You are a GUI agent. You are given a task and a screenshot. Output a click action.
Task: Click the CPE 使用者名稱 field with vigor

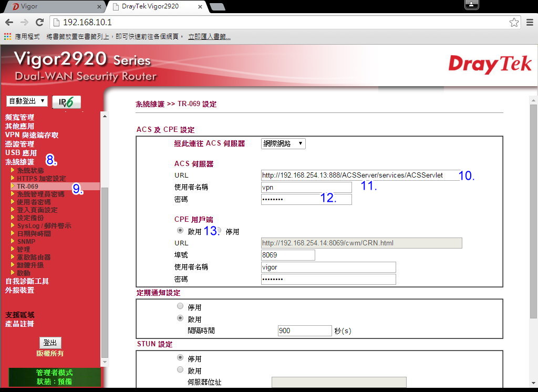pyautogui.click(x=328, y=267)
